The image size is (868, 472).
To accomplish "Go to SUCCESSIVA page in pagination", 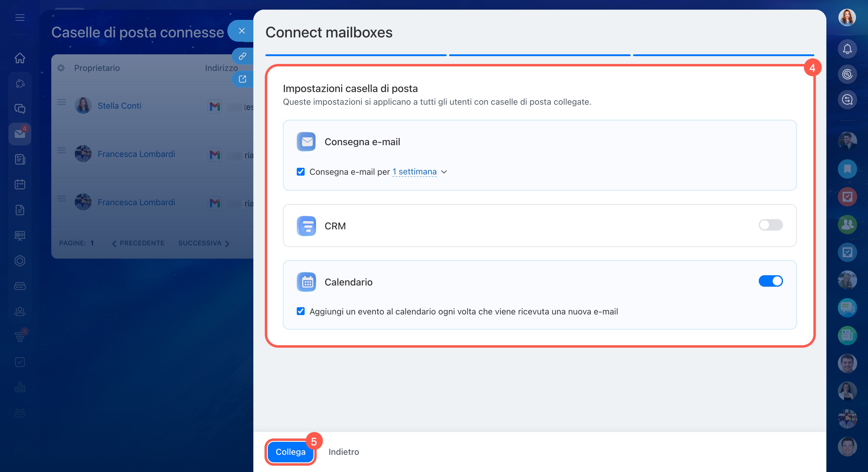I will (204, 243).
